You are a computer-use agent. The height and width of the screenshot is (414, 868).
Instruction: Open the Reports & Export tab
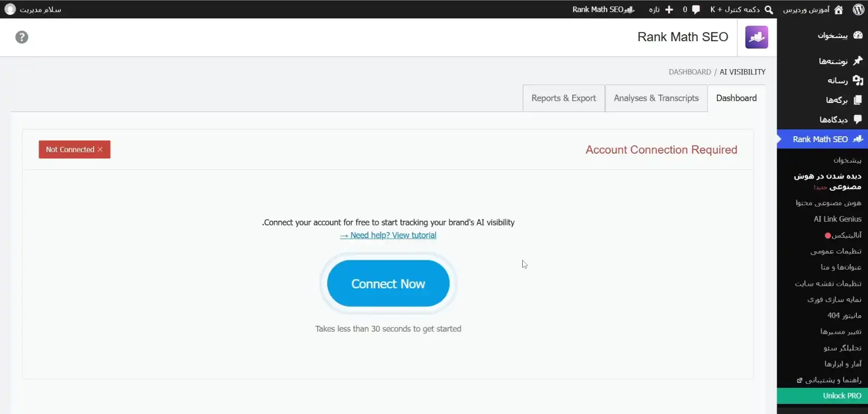[x=564, y=98]
